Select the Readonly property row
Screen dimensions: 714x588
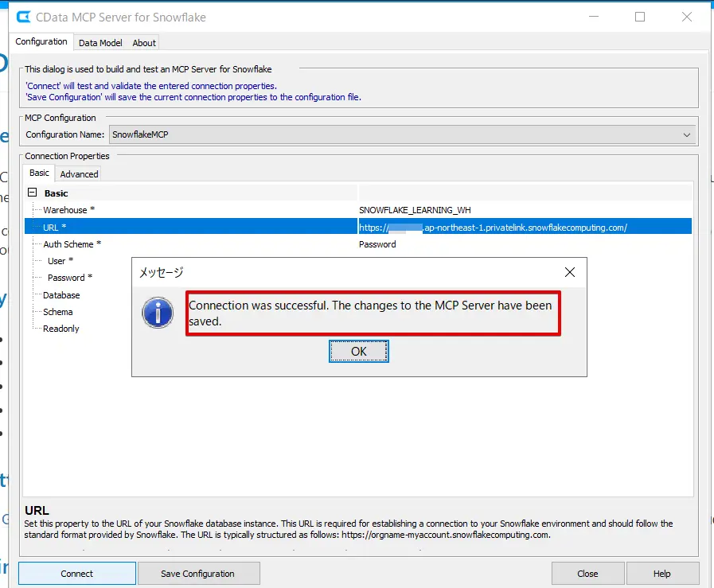coord(61,329)
